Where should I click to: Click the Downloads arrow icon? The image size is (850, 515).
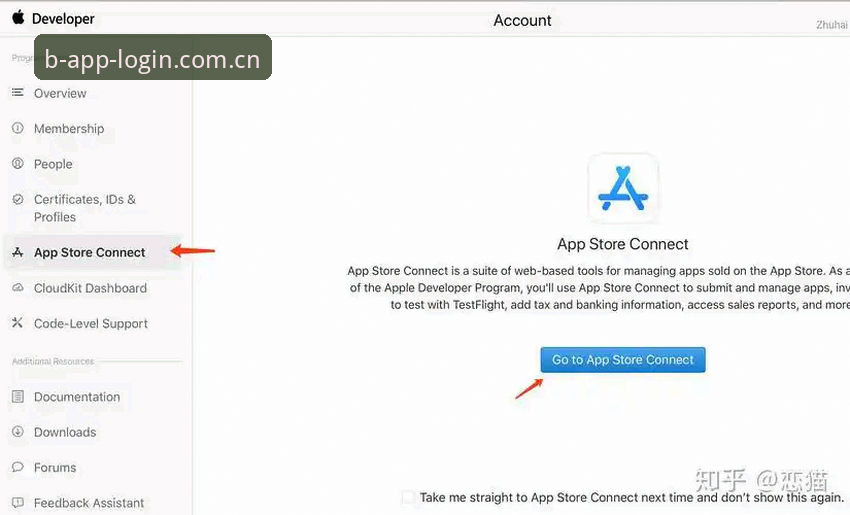click(x=18, y=432)
